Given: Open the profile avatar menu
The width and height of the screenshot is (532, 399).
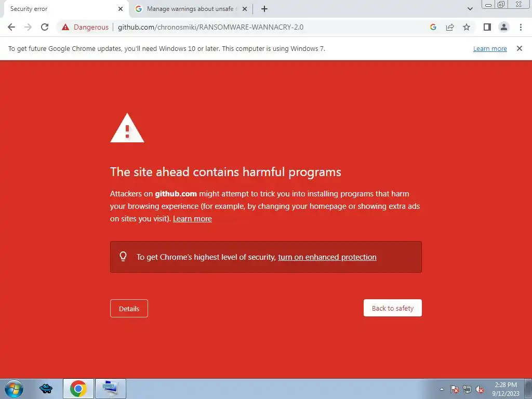Looking at the screenshot, I should click(x=504, y=27).
